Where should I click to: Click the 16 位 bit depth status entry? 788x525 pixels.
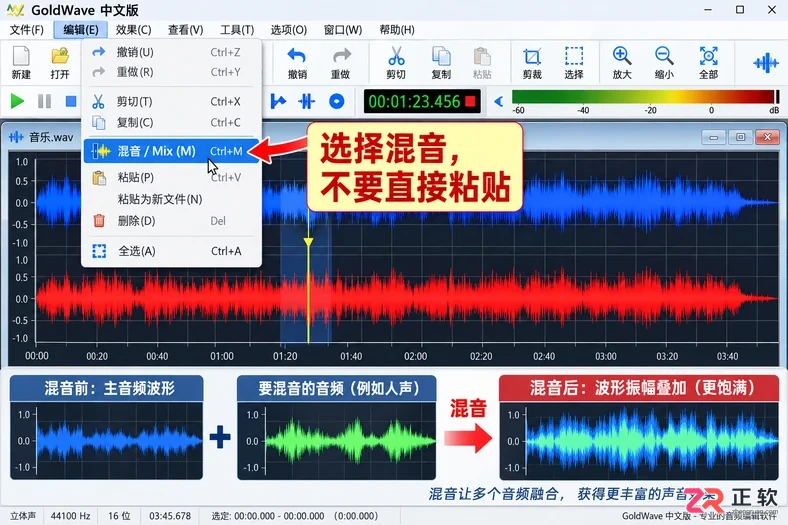click(x=120, y=516)
